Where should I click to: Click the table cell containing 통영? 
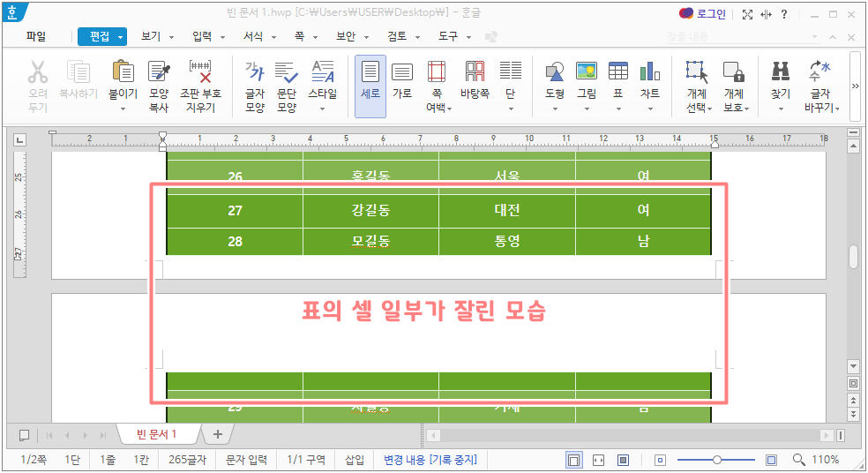[x=507, y=242]
